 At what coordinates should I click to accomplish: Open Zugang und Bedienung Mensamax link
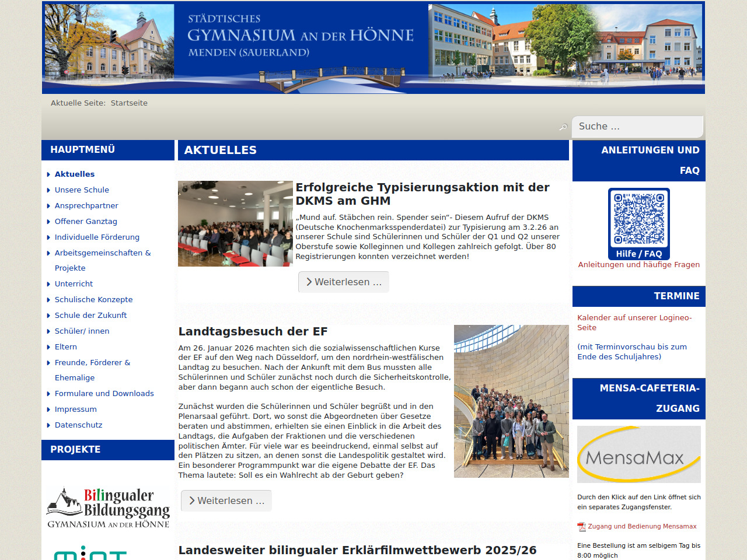tap(642, 527)
